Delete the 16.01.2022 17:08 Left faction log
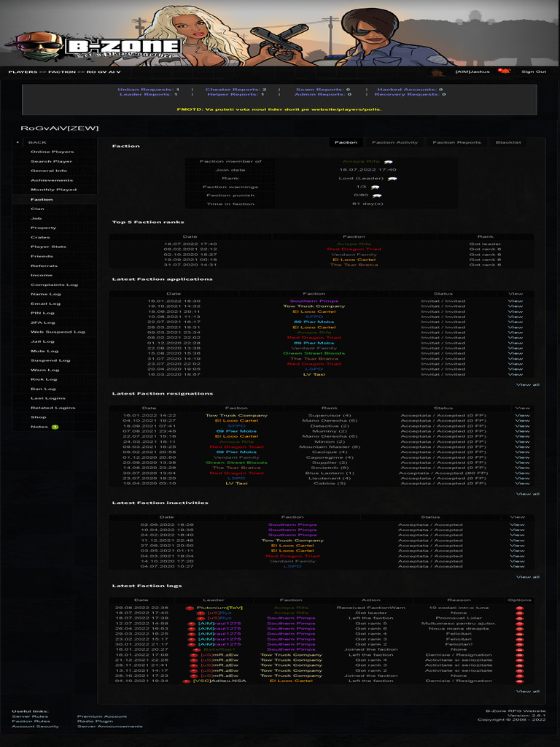The height and width of the screenshot is (747, 560). (x=519, y=655)
